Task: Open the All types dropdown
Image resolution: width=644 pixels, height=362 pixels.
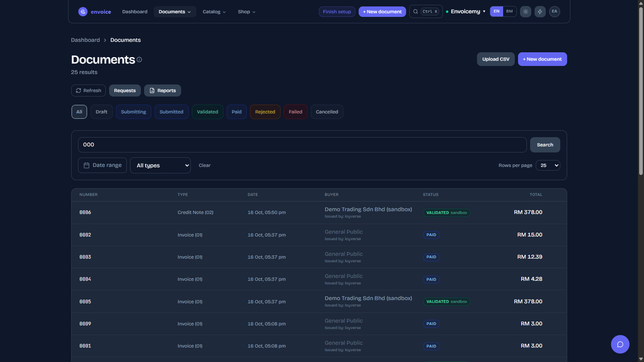Action: [x=160, y=165]
